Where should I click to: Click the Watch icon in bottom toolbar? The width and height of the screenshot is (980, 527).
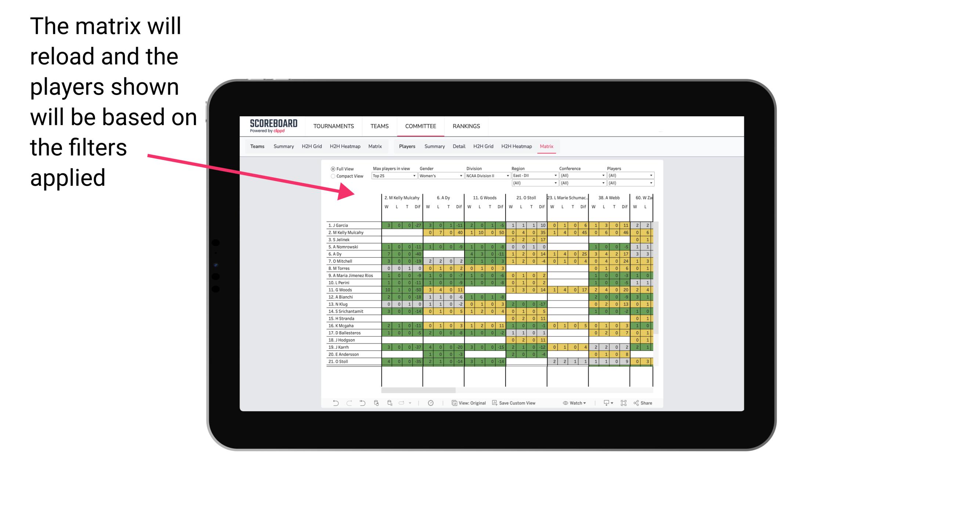coord(565,405)
